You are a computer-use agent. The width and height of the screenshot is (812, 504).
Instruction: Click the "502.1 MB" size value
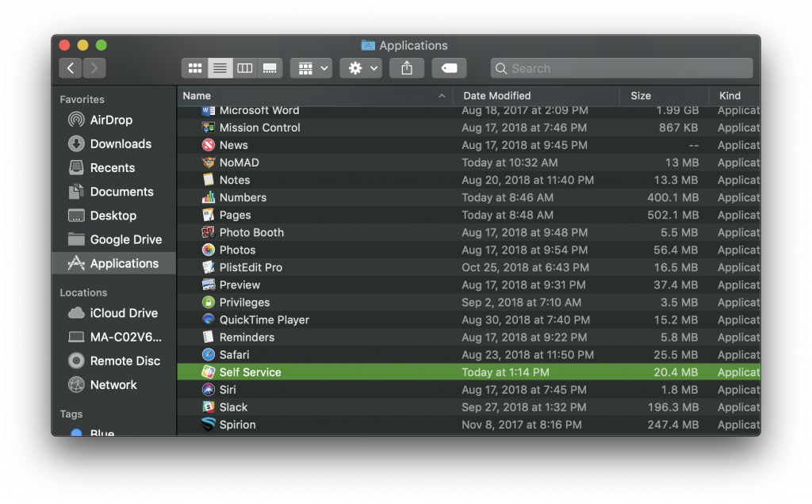point(672,215)
